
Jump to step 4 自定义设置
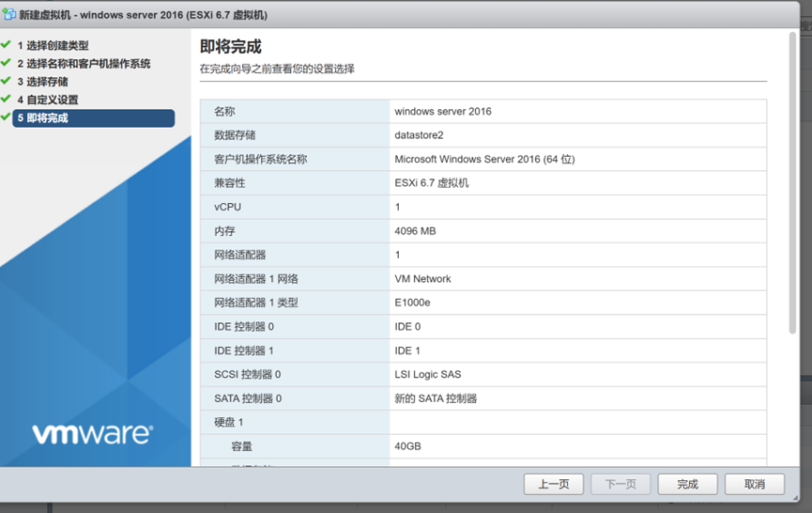coord(48,100)
